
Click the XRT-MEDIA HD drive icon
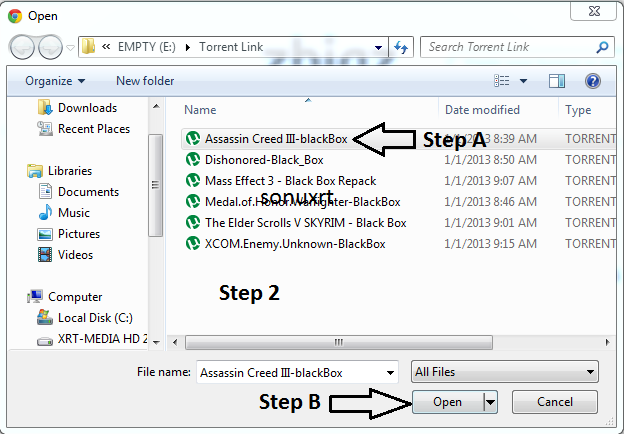click(x=45, y=342)
